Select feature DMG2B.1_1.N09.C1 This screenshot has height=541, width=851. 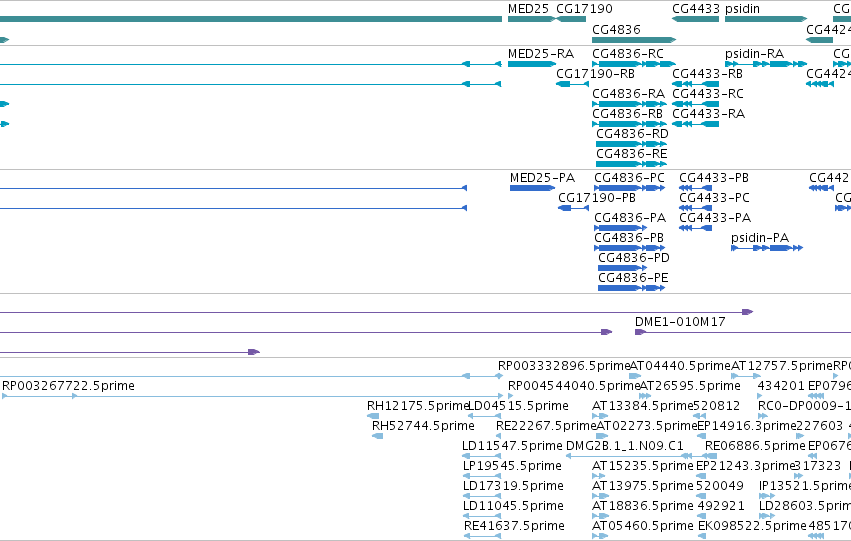pos(625,447)
